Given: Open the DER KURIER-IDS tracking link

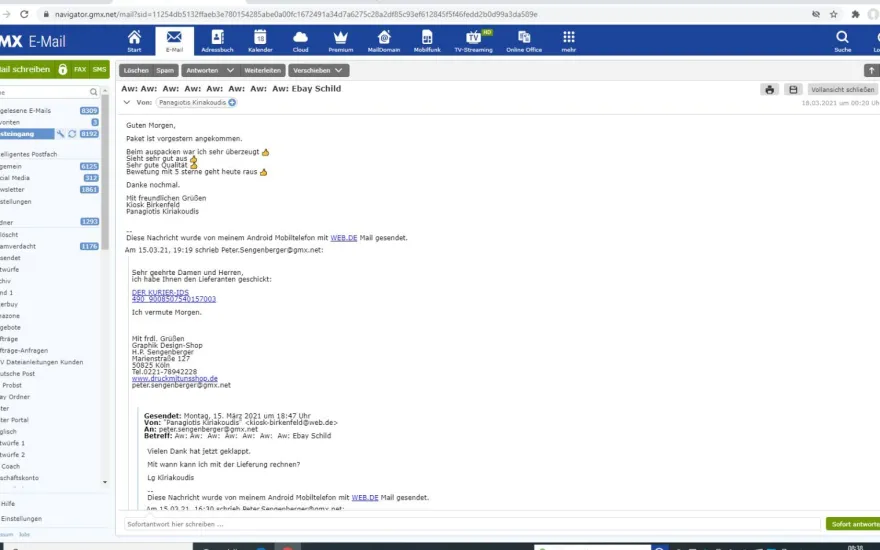Looking at the screenshot, I should (161, 292).
